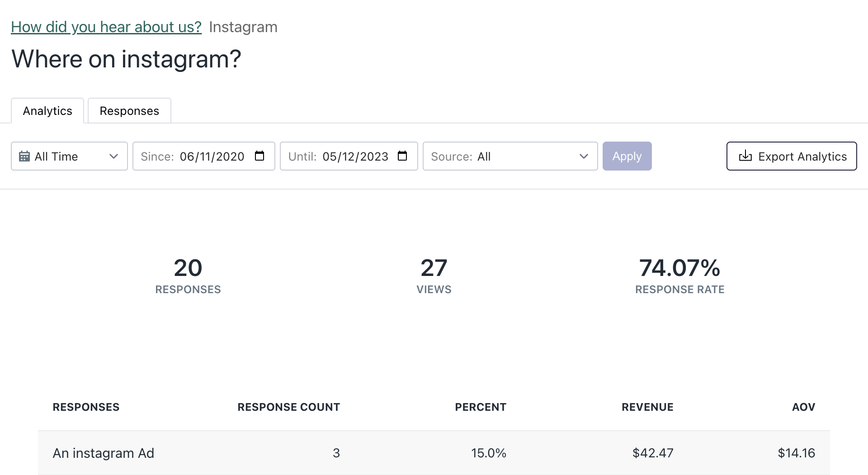Image resolution: width=868 pixels, height=475 pixels.
Task: Switch to the Responses tab
Action: click(129, 111)
